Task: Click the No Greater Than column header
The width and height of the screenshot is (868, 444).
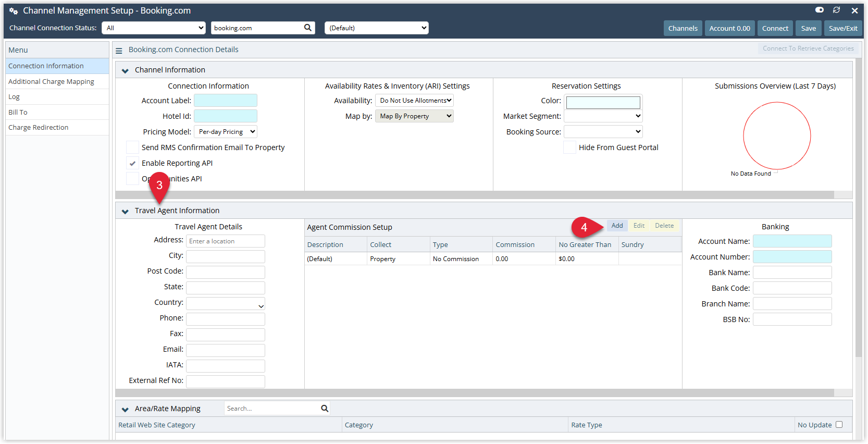Action: click(x=587, y=244)
